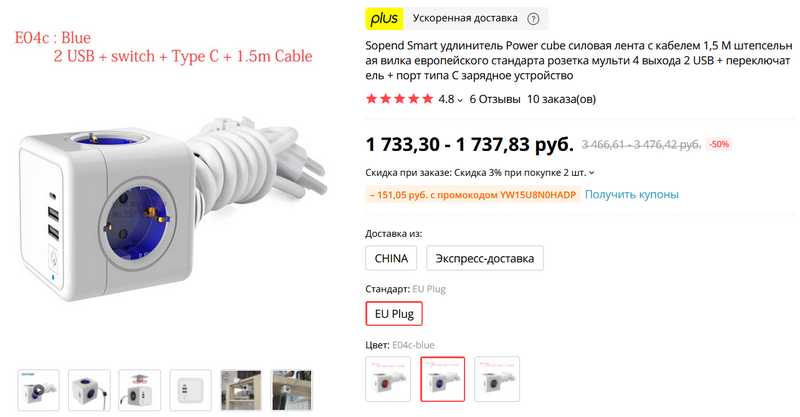The height and width of the screenshot is (417, 800).
Task: Choose the grey cube color swatch
Action: (x=497, y=379)
